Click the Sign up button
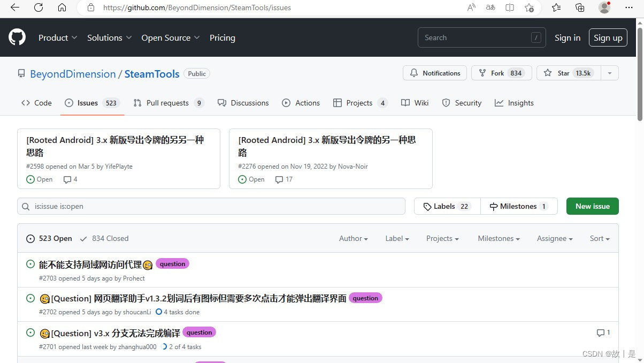Image resolution: width=644 pixels, height=363 pixels. (x=608, y=37)
